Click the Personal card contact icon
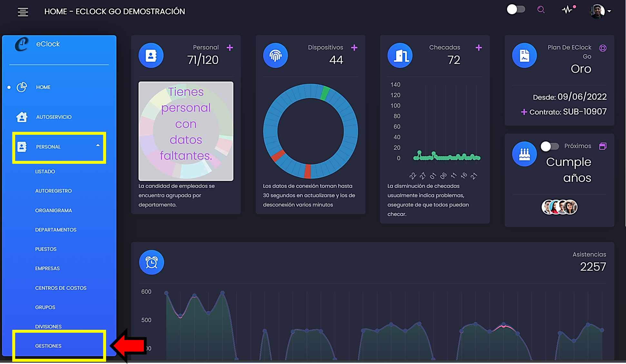Viewport: 626px width, 364px height. coord(151,55)
